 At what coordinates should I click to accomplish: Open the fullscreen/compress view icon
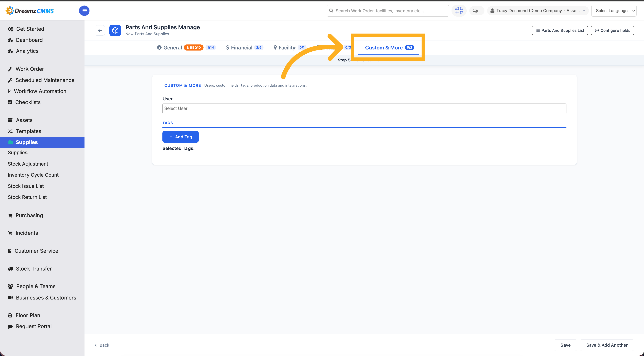(459, 11)
